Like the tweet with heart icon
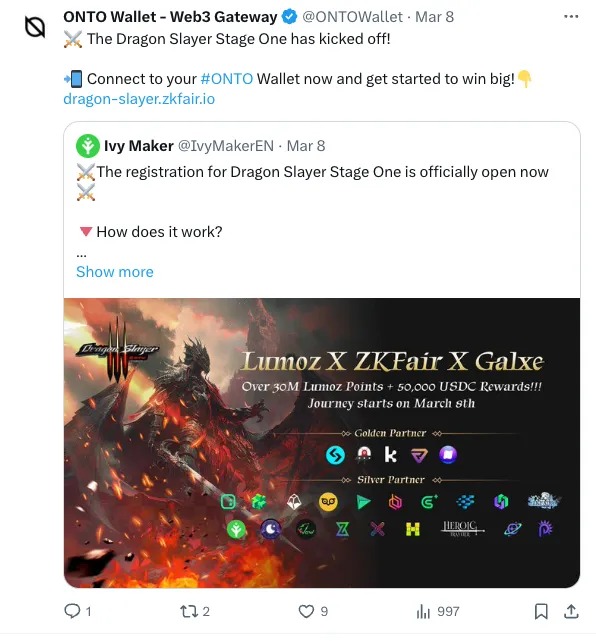Viewport: 596px width, 641px height. 306,611
